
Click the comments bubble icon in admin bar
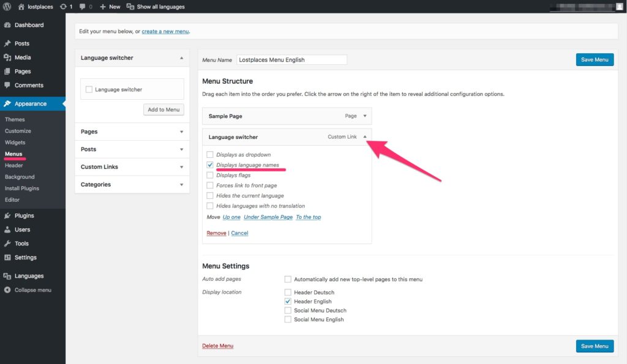click(x=83, y=6)
